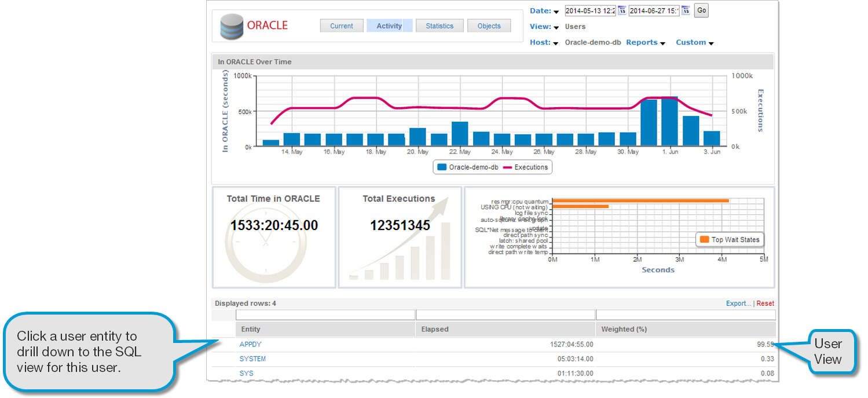Open the start date calendar picker icon

click(622, 10)
